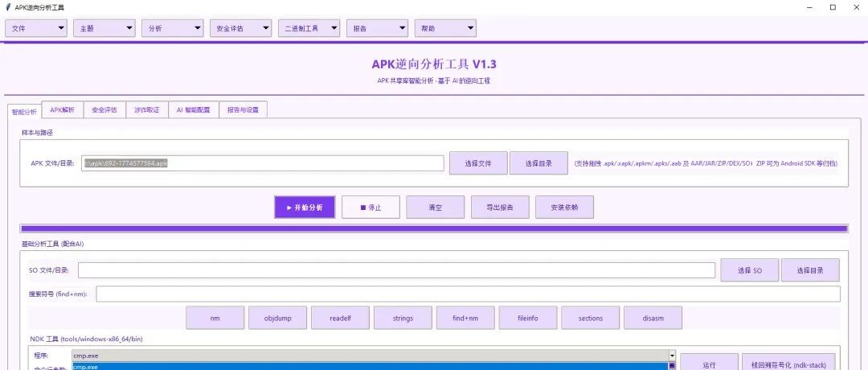
Task: Select highlighted cmp.exe in dropdown list
Action: (x=370, y=367)
